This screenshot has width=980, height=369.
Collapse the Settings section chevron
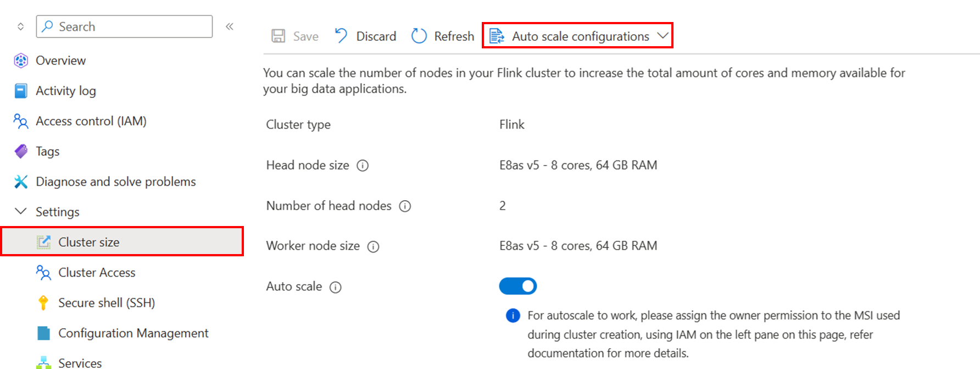coord(21,211)
